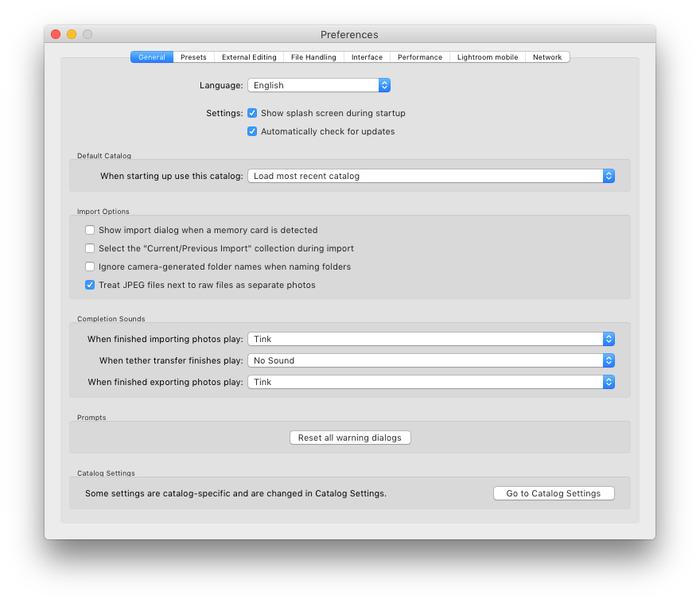
Task: Switch to the Presets tab
Action: (x=193, y=56)
